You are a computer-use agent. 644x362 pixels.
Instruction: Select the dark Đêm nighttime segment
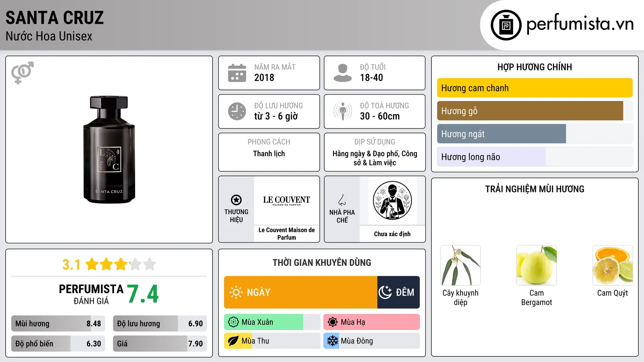[x=398, y=292]
